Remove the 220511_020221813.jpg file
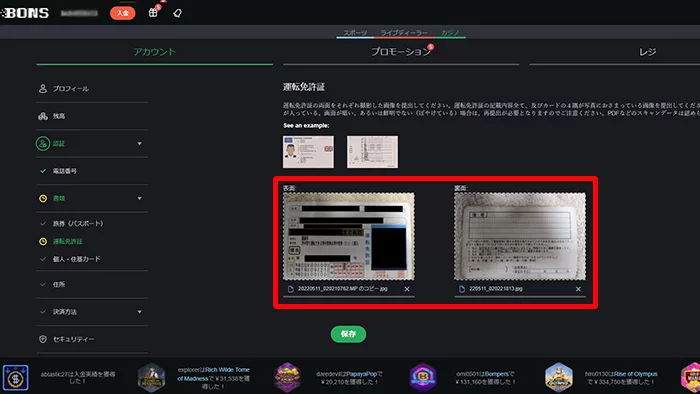 [578, 289]
